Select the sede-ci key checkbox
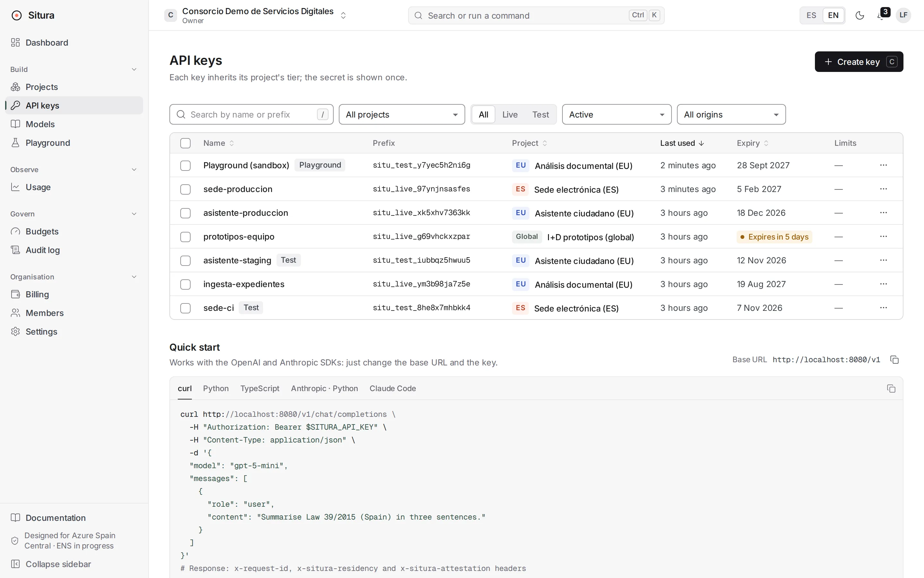Image resolution: width=924 pixels, height=578 pixels. (185, 308)
